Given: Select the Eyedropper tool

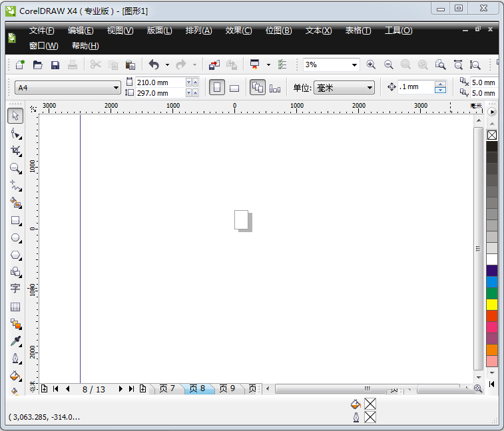Looking at the screenshot, I should point(15,341).
